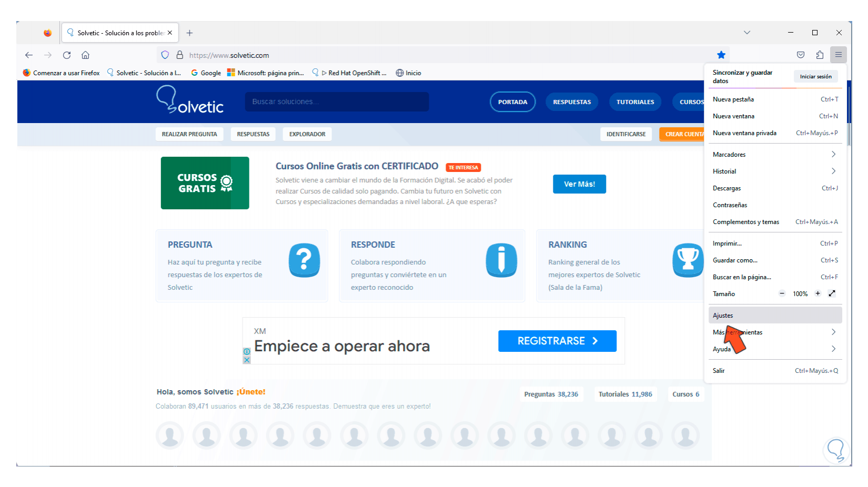
Task: Click the forward navigation arrow
Action: coord(48,55)
